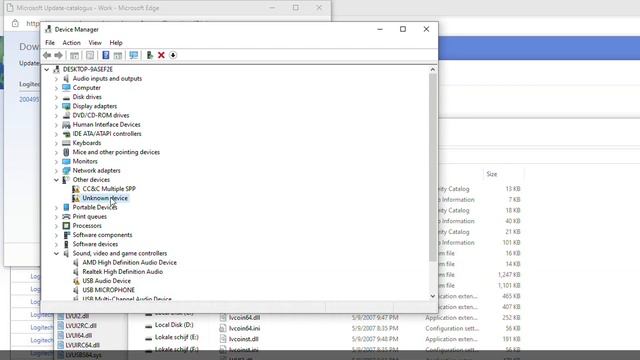Select LVUI2RC.dll in background file list
Screen dimensions: 640x360
pyautogui.click(x=81, y=326)
